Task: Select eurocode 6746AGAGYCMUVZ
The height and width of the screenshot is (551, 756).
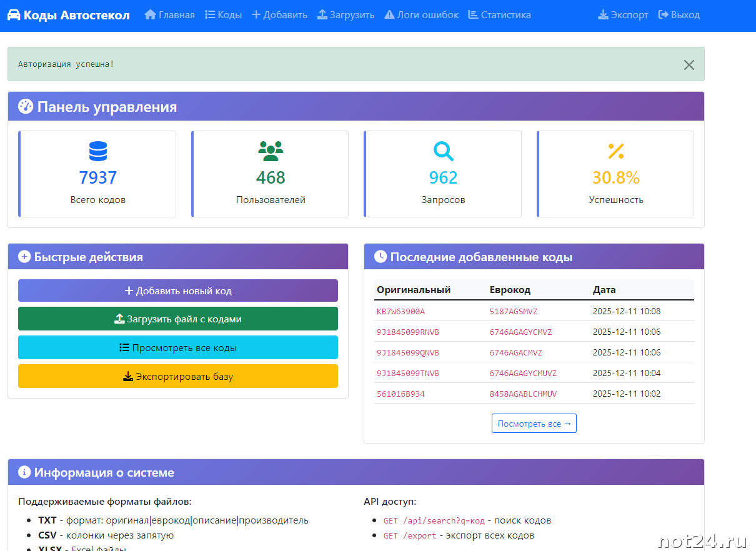Action: click(523, 373)
